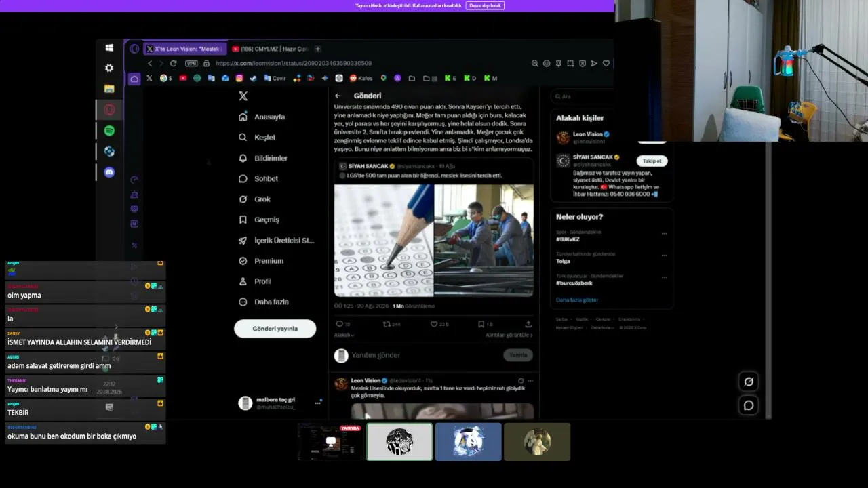Open Discord from the taskbar
Screen dimensions: 868x488
(109, 172)
